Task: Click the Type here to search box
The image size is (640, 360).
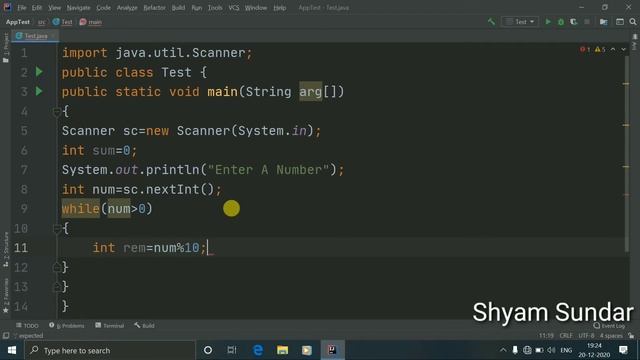Action: (109, 350)
